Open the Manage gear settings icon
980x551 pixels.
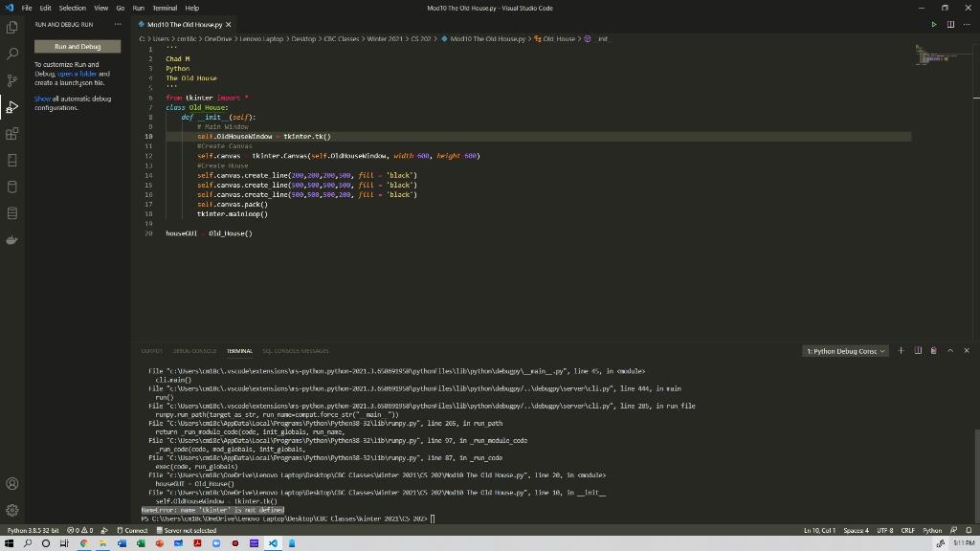point(11,511)
